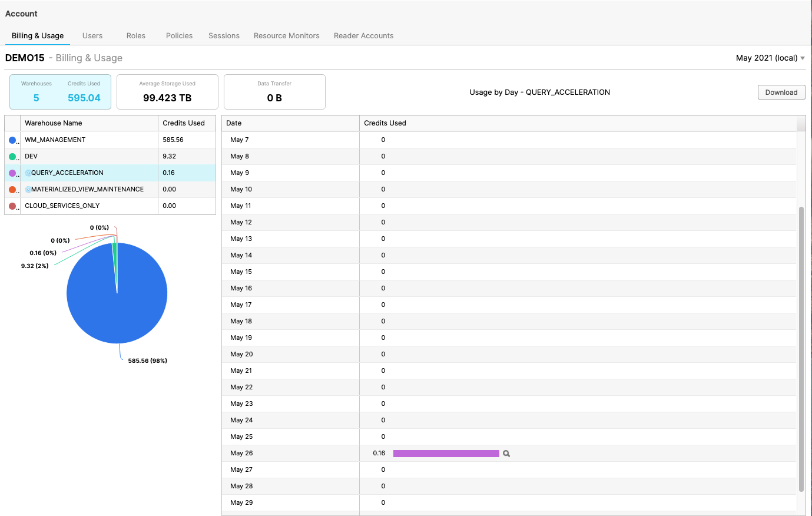Select the Sessions tab
The width and height of the screenshot is (812, 516).
224,35
